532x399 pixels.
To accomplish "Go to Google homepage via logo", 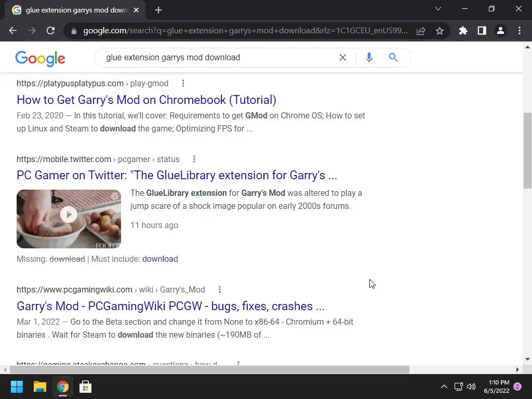I will click(x=41, y=58).
